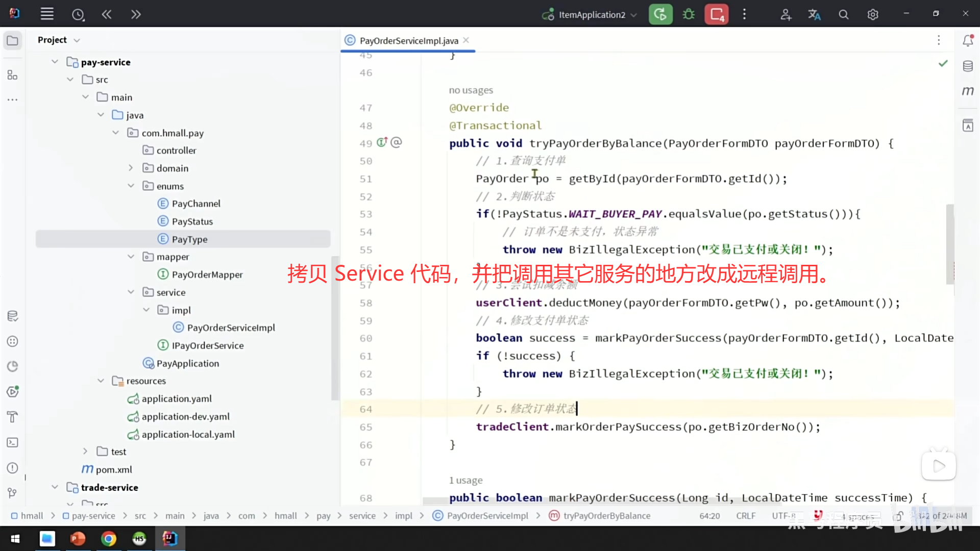The image size is (980, 551).
Task: Click the implemented method gutter icon on line 49
Action: pyautogui.click(x=382, y=142)
